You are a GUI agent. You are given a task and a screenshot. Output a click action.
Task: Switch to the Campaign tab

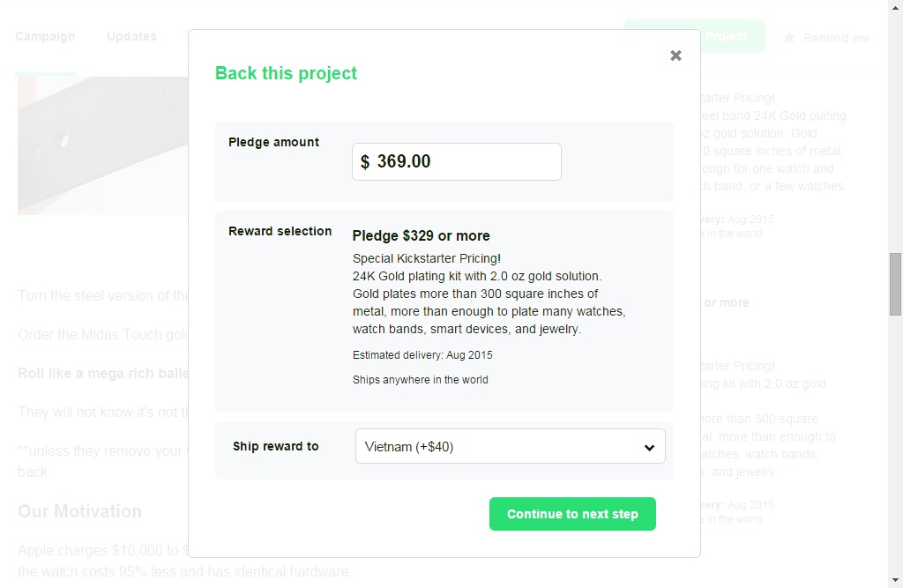pos(45,37)
